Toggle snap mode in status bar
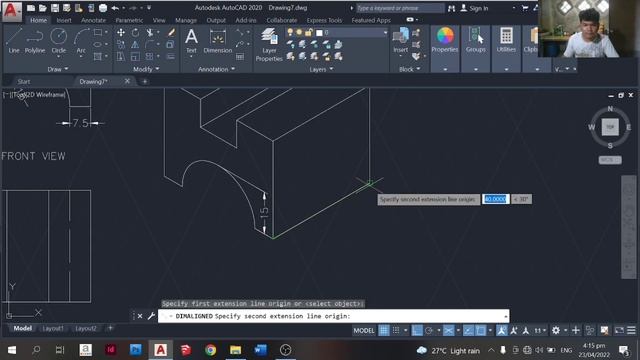This screenshot has width=640, height=360. (x=396, y=330)
